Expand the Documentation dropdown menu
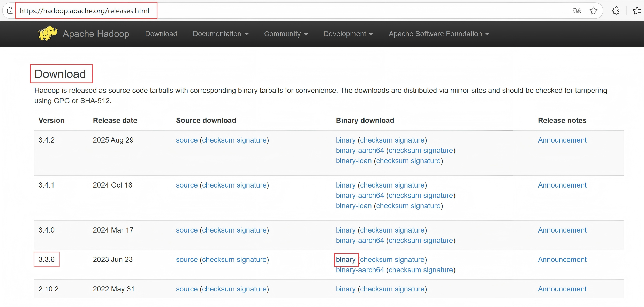Image resolution: width=644 pixels, height=307 pixels. (x=221, y=34)
